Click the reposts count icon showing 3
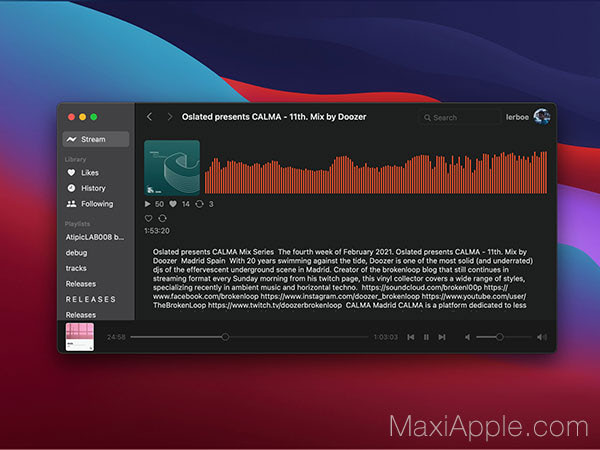This screenshot has width=600, height=450. pyautogui.click(x=199, y=204)
